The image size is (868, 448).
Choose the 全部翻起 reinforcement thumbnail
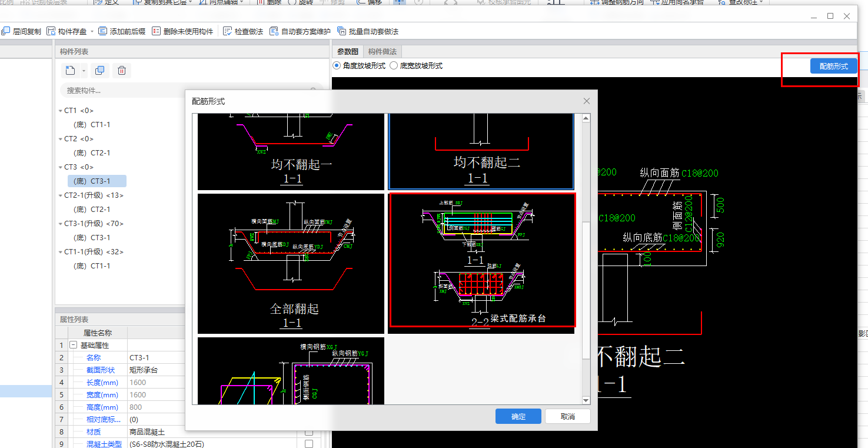tap(291, 263)
